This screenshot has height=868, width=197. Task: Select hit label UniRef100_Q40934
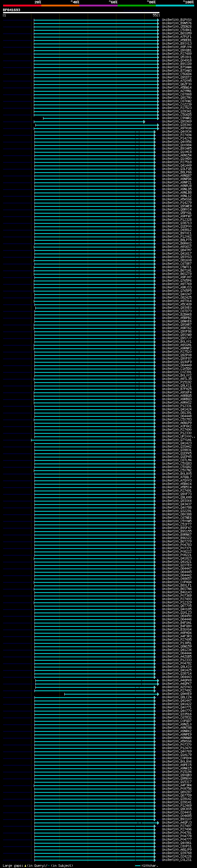[177, 132]
